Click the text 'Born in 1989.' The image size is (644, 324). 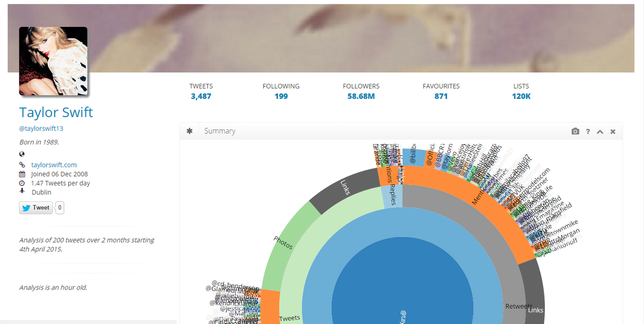click(x=39, y=142)
